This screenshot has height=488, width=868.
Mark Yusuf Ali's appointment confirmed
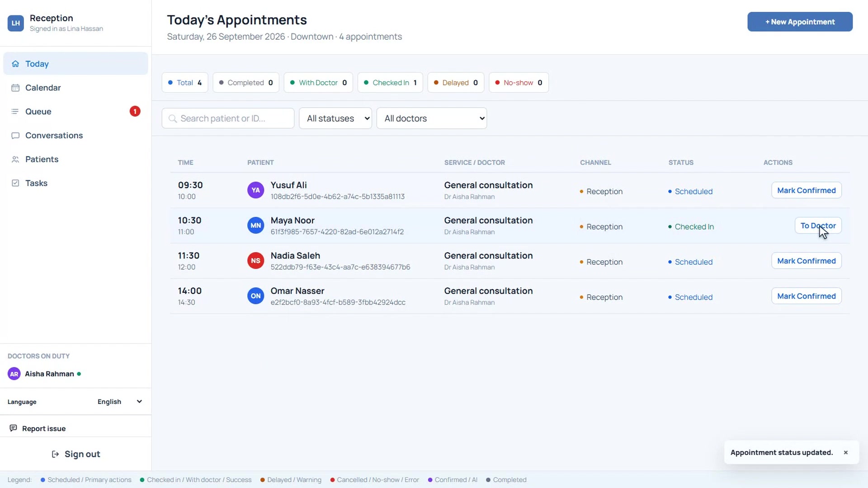806,190
